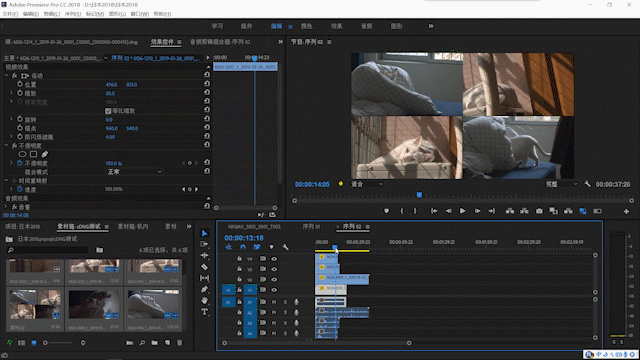Viewport: 640px width, 360px height.
Task: Select the Ripple Edit tool
Action: tap(204, 255)
